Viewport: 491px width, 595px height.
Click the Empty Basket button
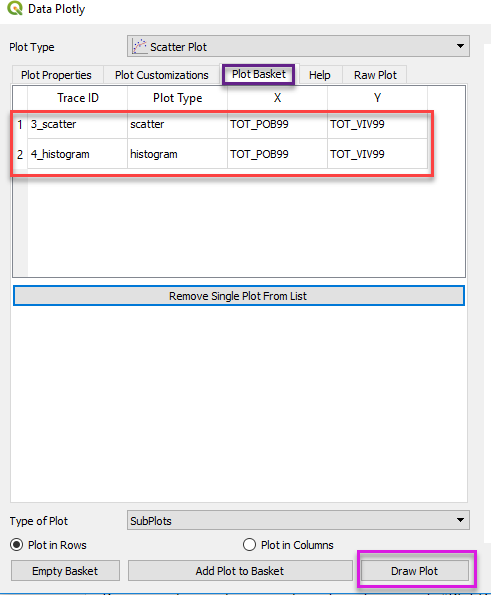click(65, 571)
